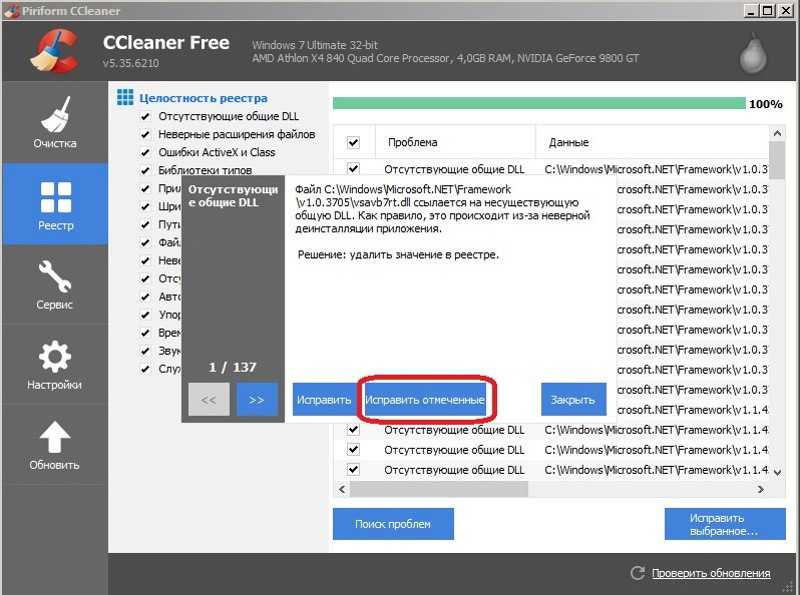
Task: Click Исправить выбранное button
Action: [x=724, y=524]
